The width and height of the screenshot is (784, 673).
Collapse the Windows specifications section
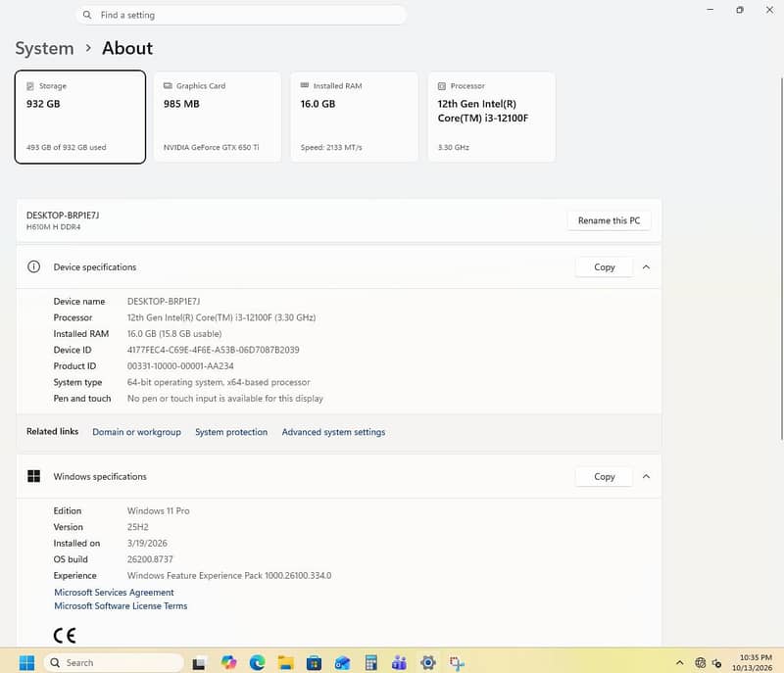[x=646, y=477]
